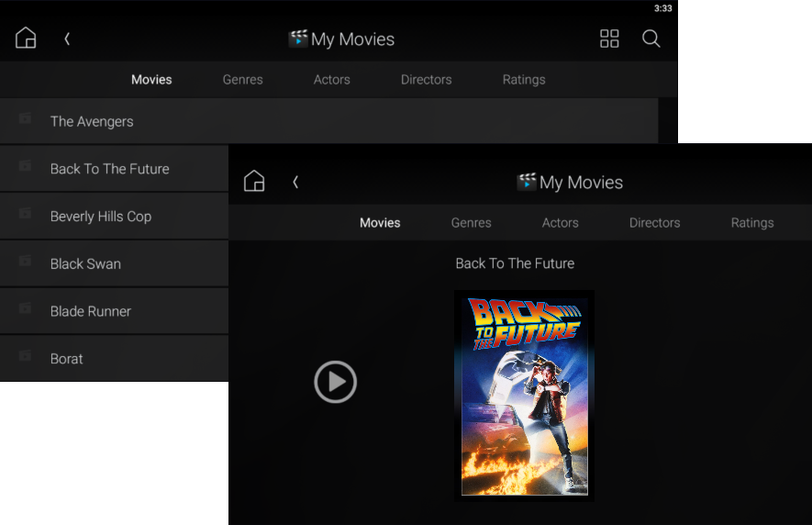Select Borat in the movie list
This screenshot has width=812, height=525.
click(x=114, y=359)
